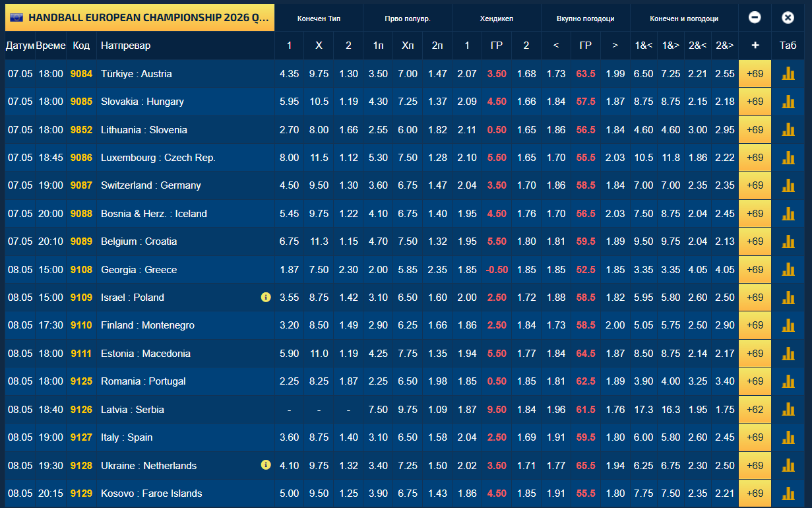Screen dimensions: 812x508
Task: Select draw odds 10.5 for Slovakia : Hungary
Action: click(x=319, y=102)
